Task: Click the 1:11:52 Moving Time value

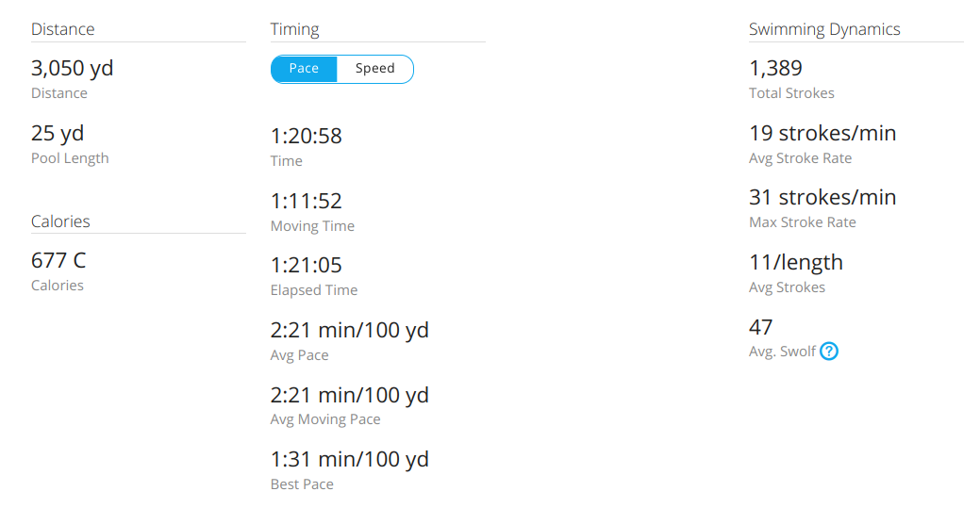Action: click(x=306, y=201)
